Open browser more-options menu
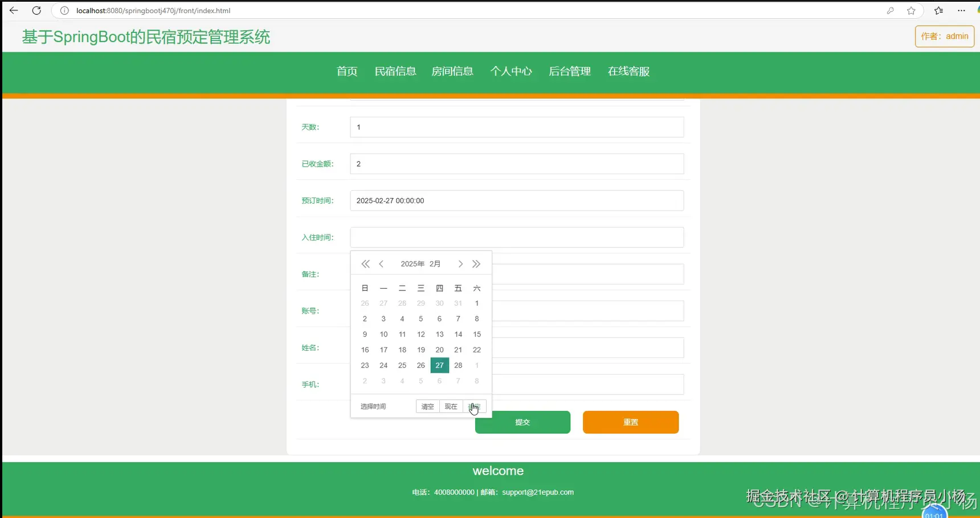Viewport: 980px width, 518px height. 961,10
